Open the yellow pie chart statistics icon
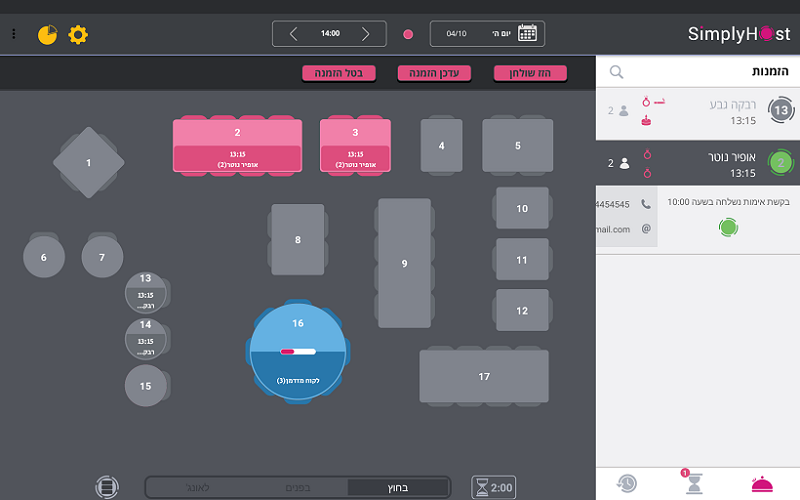This screenshot has height=500, width=800. 47,35
